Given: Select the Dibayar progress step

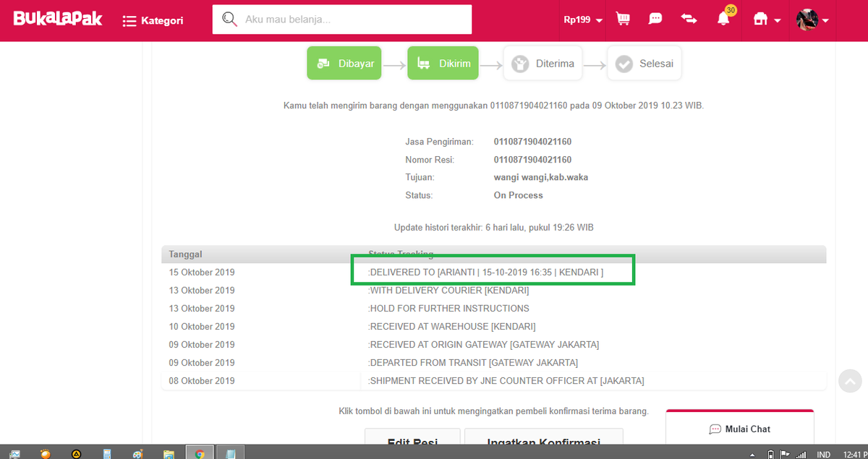Looking at the screenshot, I should (344, 64).
